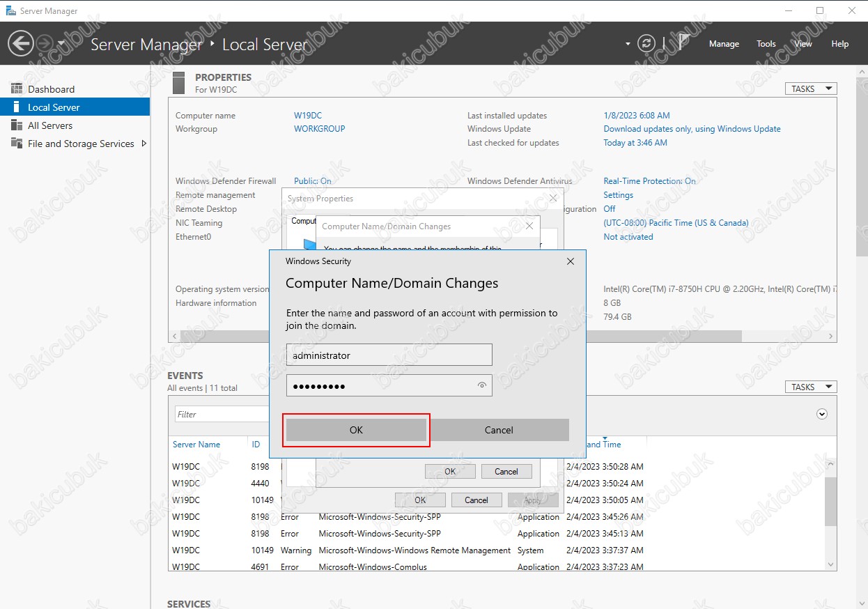Screen dimensions: 868x609
Task: Click the Dashboard icon in sidebar
Action: coord(17,89)
